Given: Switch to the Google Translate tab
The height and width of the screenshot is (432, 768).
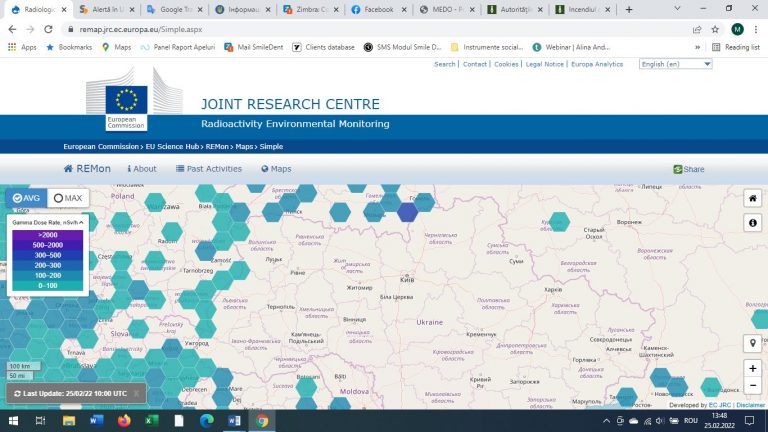Looking at the screenshot, I should tap(174, 9).
